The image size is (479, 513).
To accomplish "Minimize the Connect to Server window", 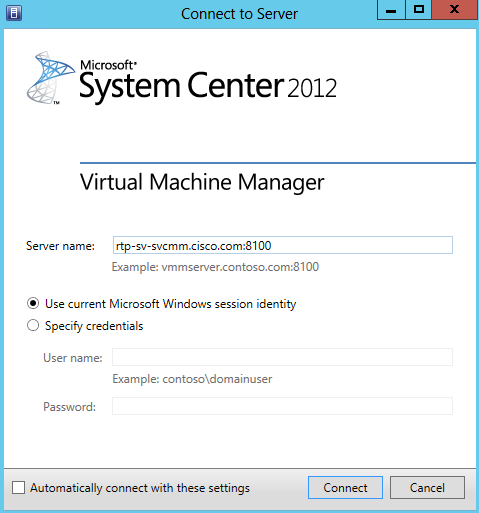I will point(391,10).
